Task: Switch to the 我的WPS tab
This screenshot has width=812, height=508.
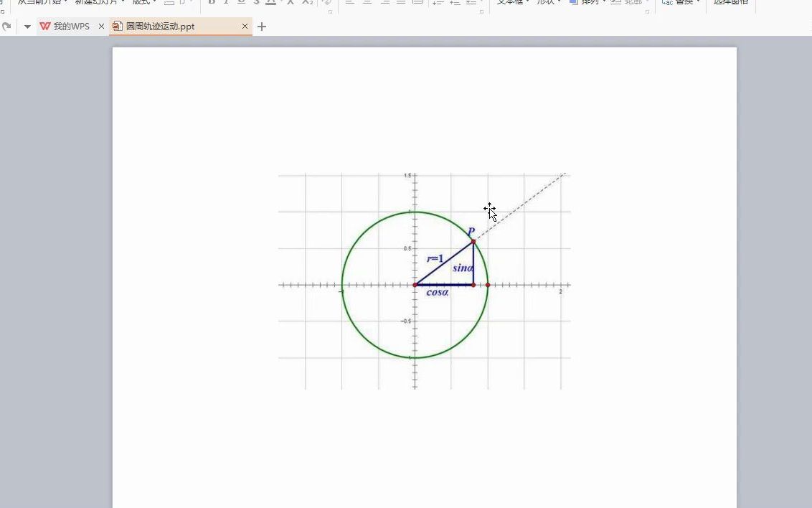Action: tap(71, 27)
